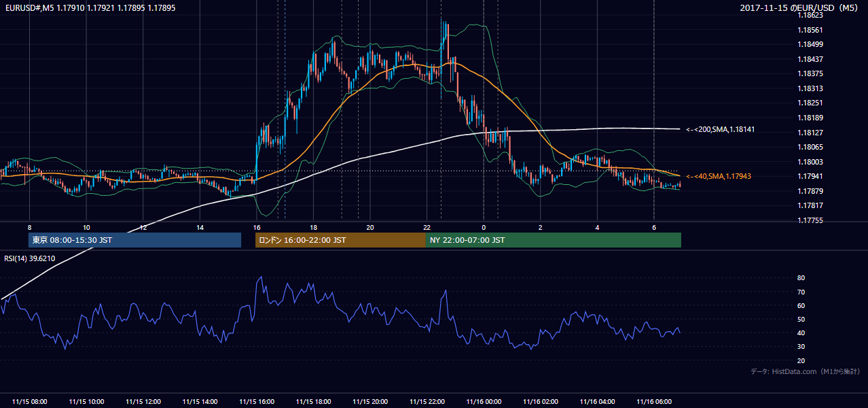Click the 11/15 22:00 time label
The width and height of the screenshot is (868, 408).
point(427,402)
